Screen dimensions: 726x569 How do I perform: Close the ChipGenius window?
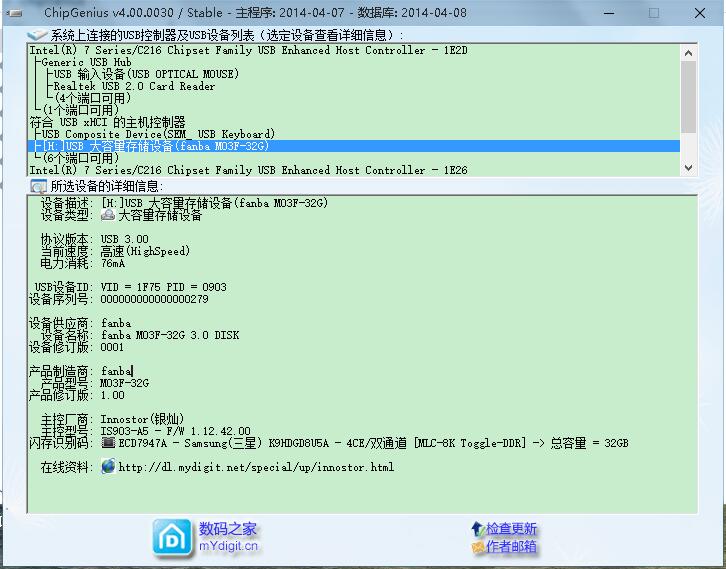700,13
